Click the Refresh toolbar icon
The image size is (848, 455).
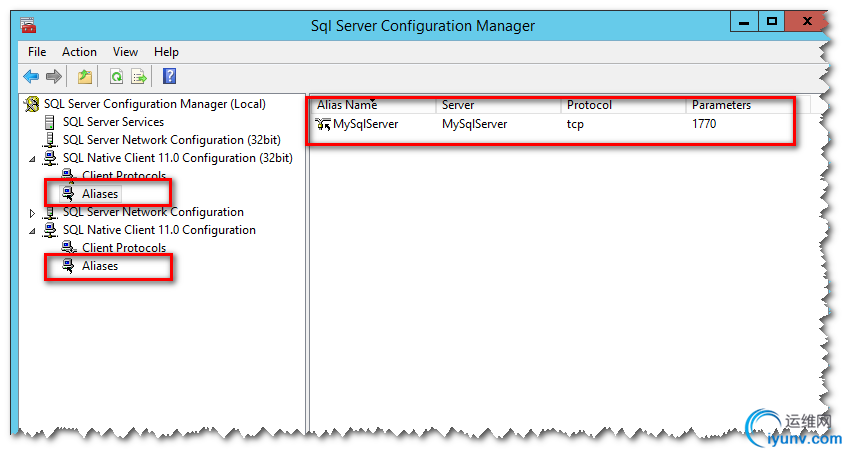(116, 77)
